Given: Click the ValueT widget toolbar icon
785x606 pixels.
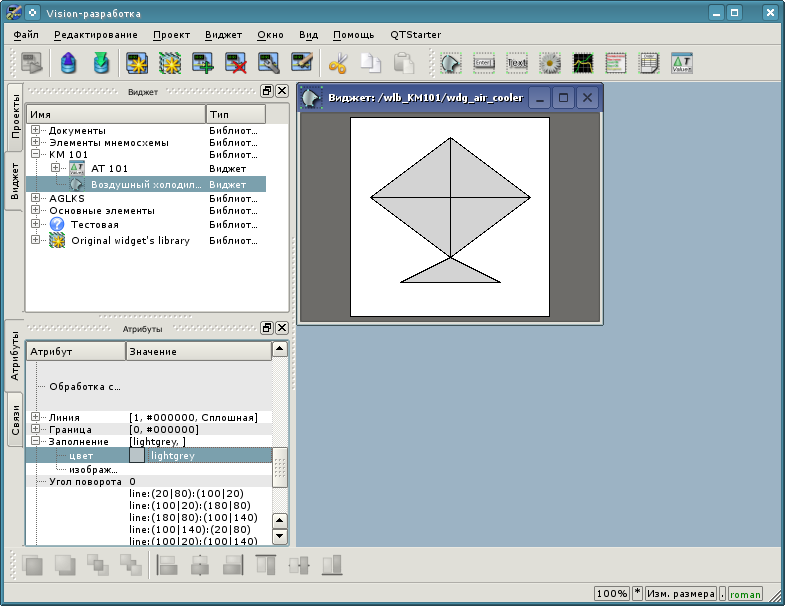Looking at the screenshot, I should coord(682,64).
